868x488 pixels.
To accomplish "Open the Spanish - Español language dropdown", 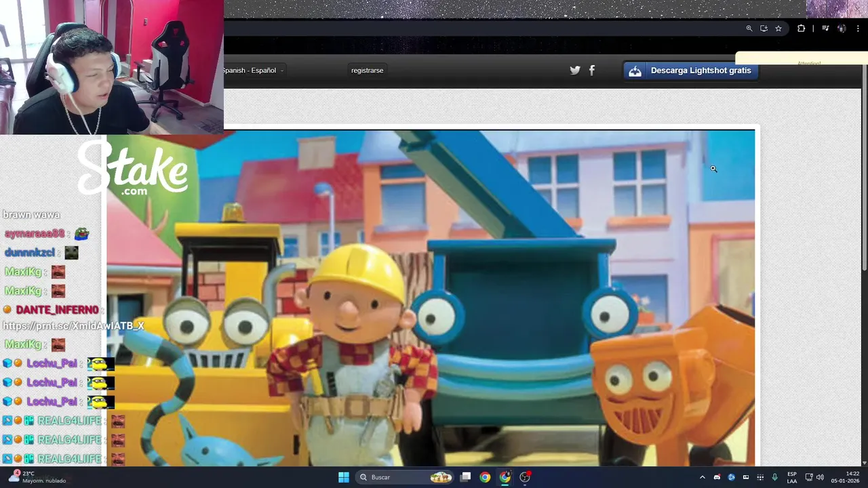I will [253, 70].
